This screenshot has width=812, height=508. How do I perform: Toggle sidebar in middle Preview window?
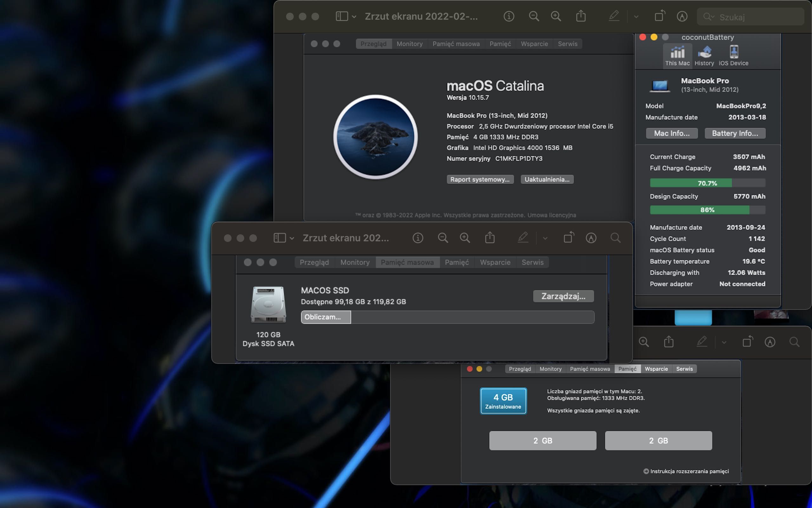point(279,238)
